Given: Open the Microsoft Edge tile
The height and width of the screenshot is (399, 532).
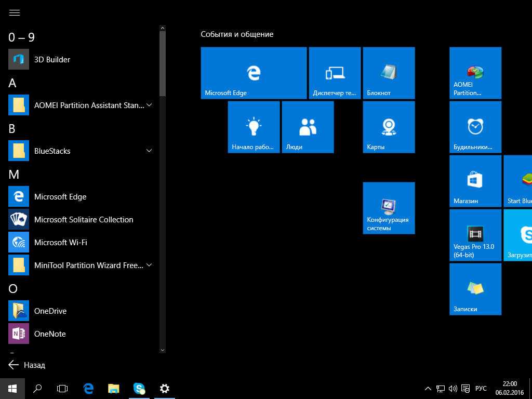Looking at the screenshot, I should pyautogui.click(x=254, y=73).
